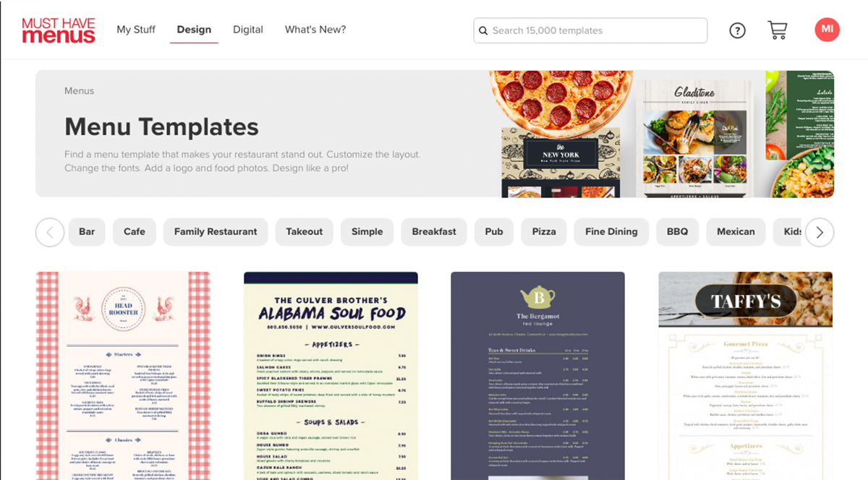Open the MI user profile avatar
Screen dimensions: 868x480
click(827, 30)
